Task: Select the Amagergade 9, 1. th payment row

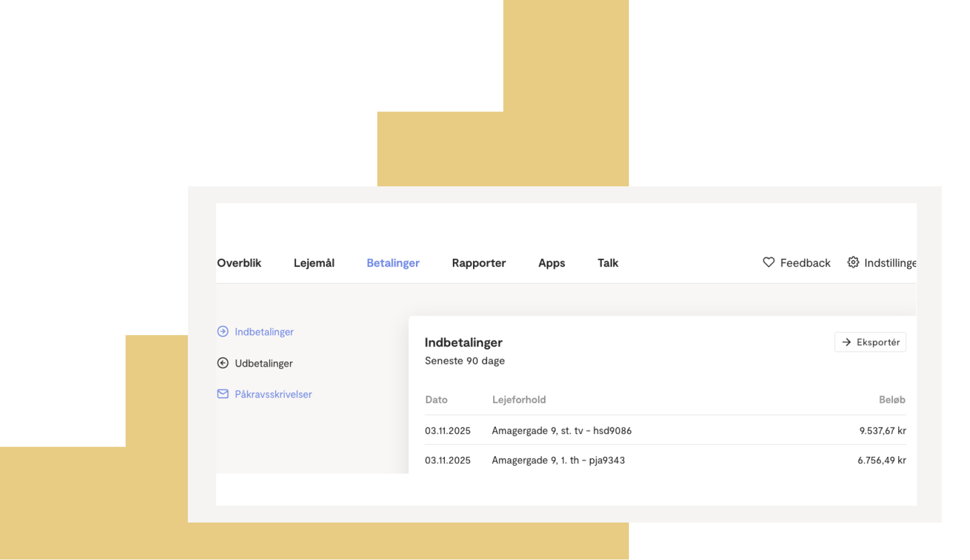Action: tap(665, 460)
